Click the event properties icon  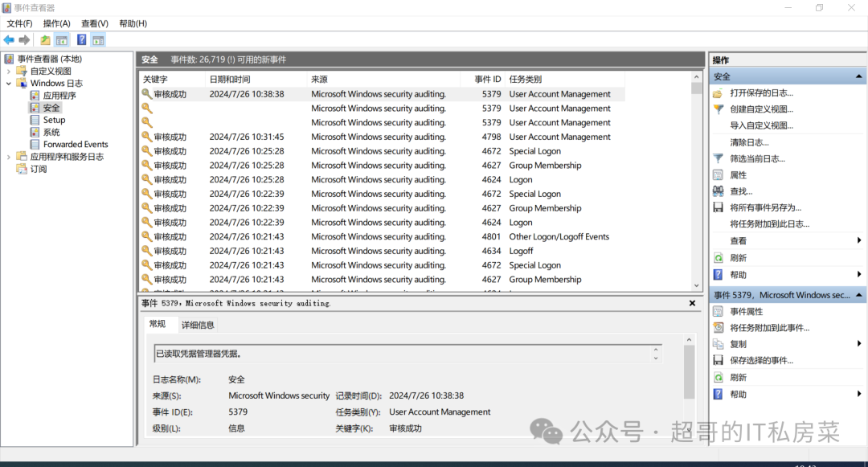tap(718, 312)
